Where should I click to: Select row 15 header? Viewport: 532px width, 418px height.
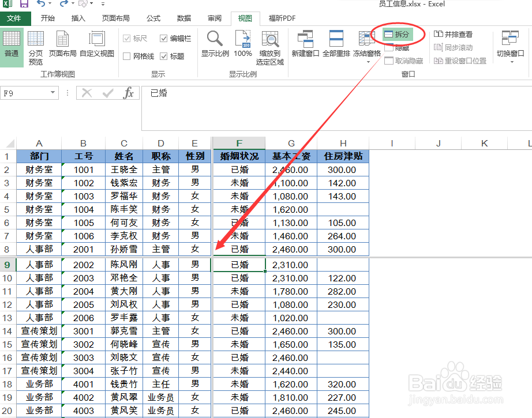[8, 344]
